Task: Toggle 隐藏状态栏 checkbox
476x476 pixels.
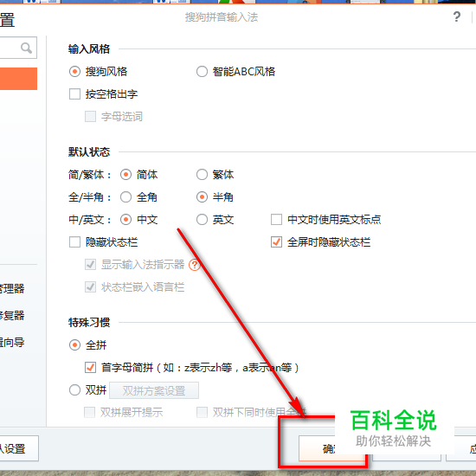Action: [x=74, y=242]
